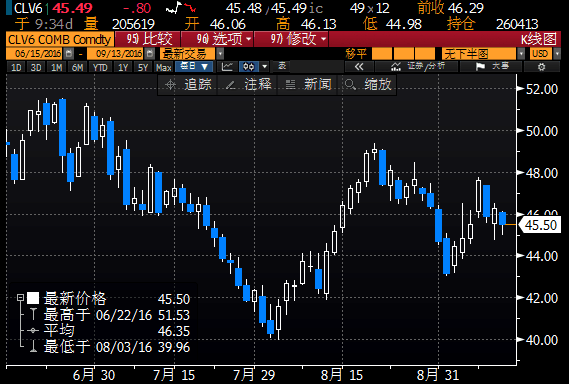The image size is (569, 384).
Task: Open 证券/分析 securities analysis
Action: coord(417,67)
